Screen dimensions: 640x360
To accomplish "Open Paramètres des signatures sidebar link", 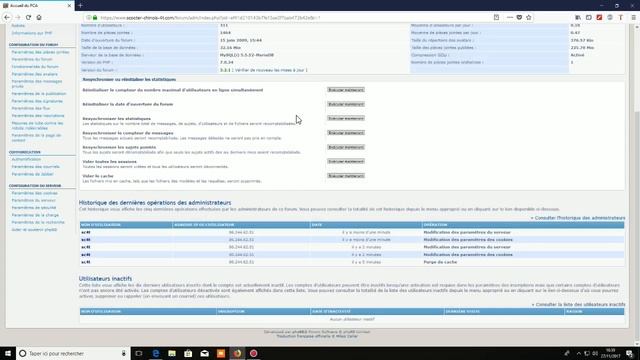I will click(37, 101).
